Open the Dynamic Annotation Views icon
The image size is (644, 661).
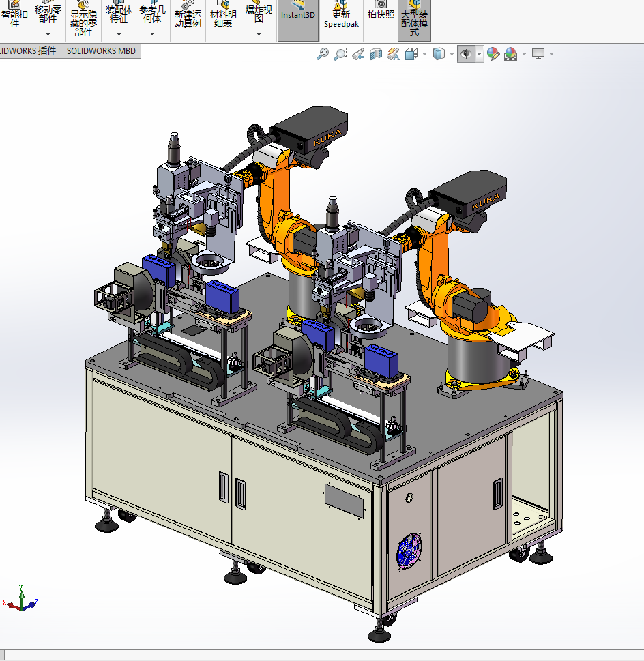[x=393, y=54]
